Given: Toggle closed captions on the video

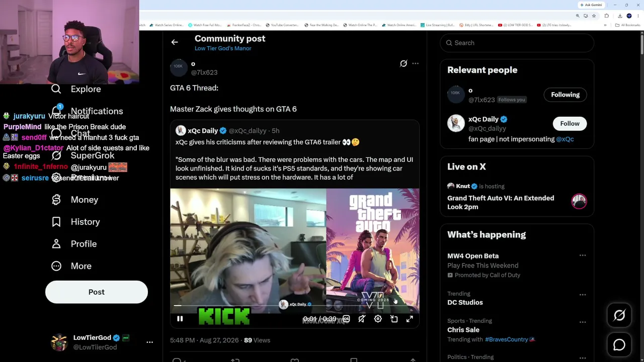Looking at the screenshot, I should (x=346, y=319).
